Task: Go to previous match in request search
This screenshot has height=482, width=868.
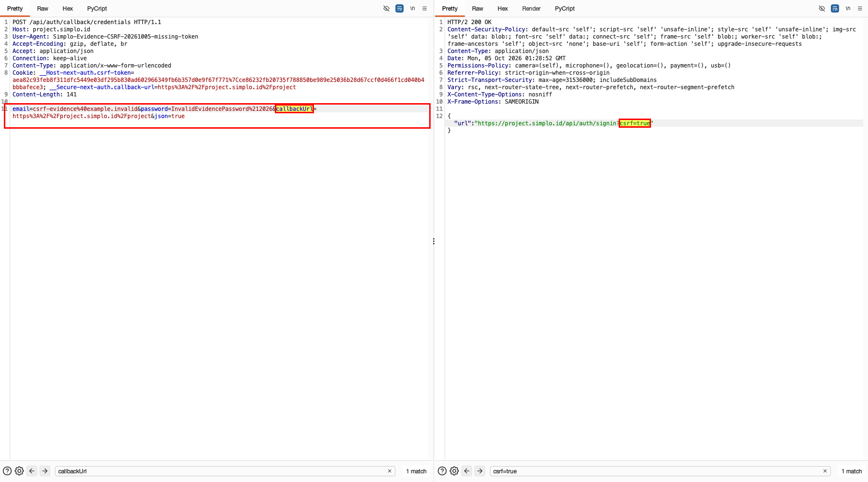Action: click(32, 471)
